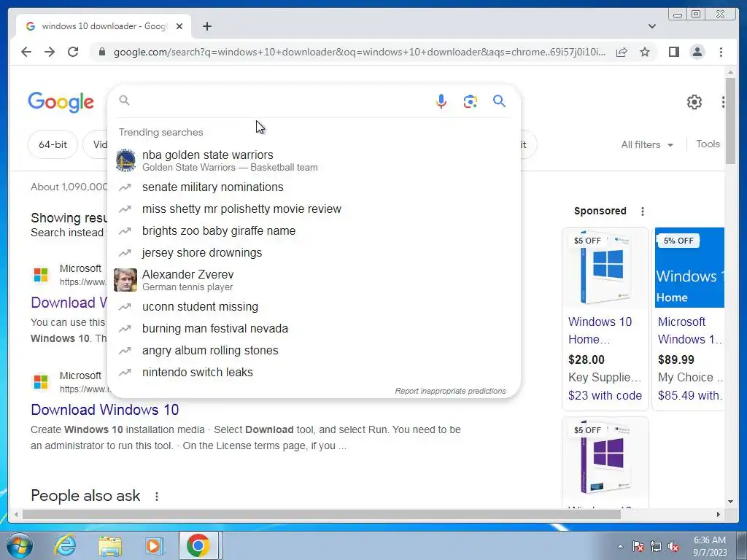747x560 pixels.
Task: Reload the current page
Action: point(73,52)
